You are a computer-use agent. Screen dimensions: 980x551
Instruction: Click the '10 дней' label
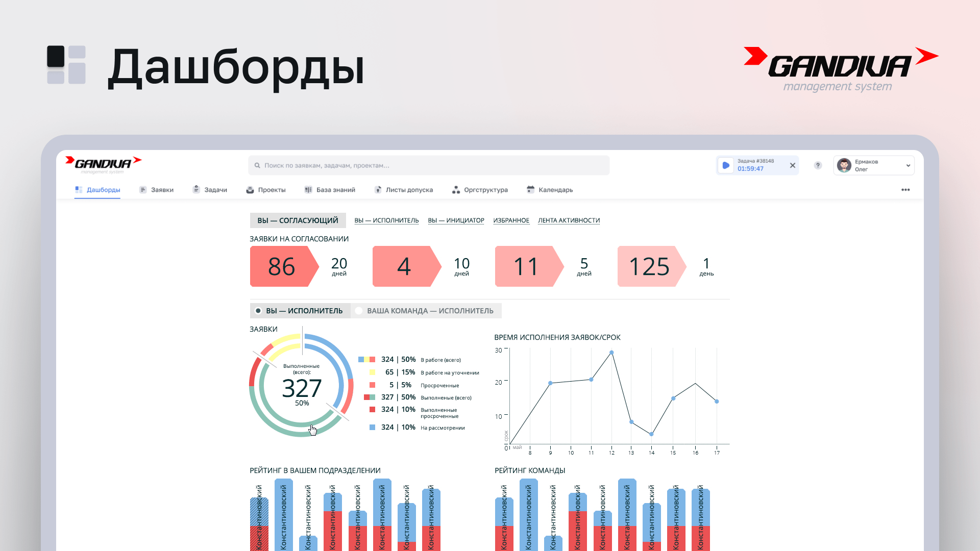tap(461, 267)
